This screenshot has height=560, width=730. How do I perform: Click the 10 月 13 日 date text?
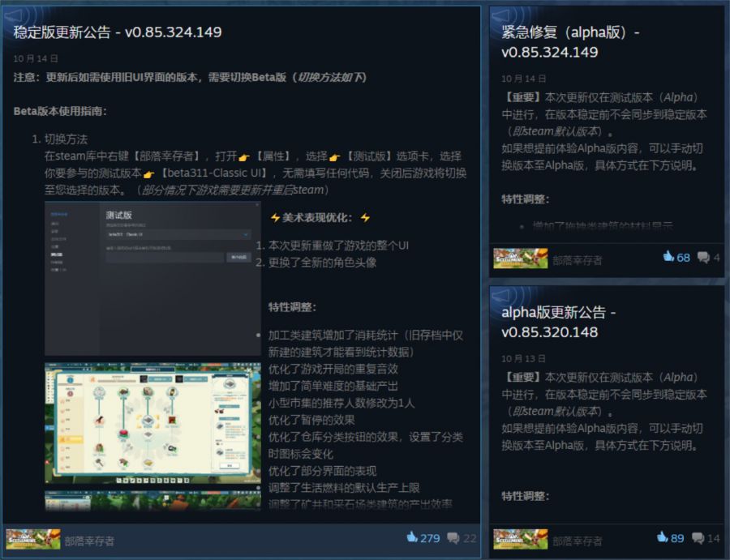(523, 358)
